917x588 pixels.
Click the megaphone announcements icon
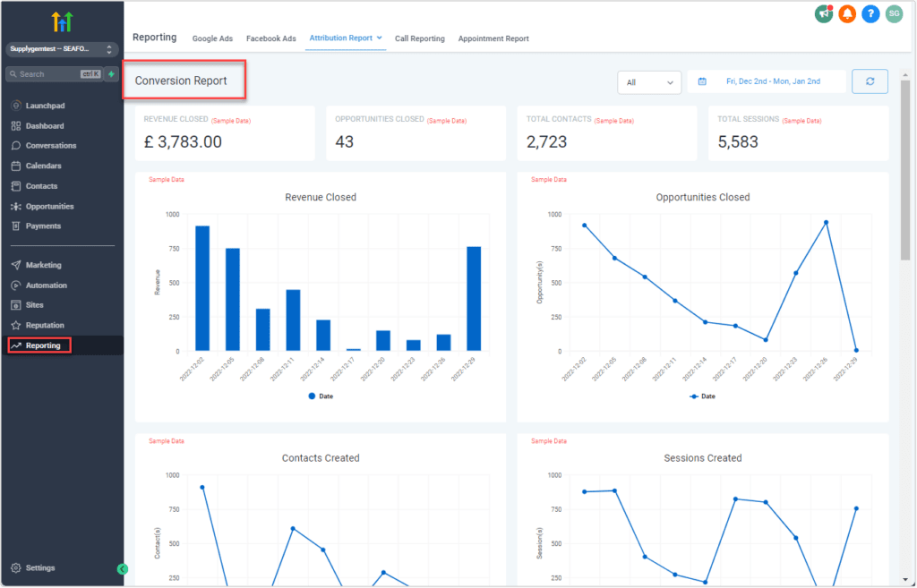coord(824,13)
